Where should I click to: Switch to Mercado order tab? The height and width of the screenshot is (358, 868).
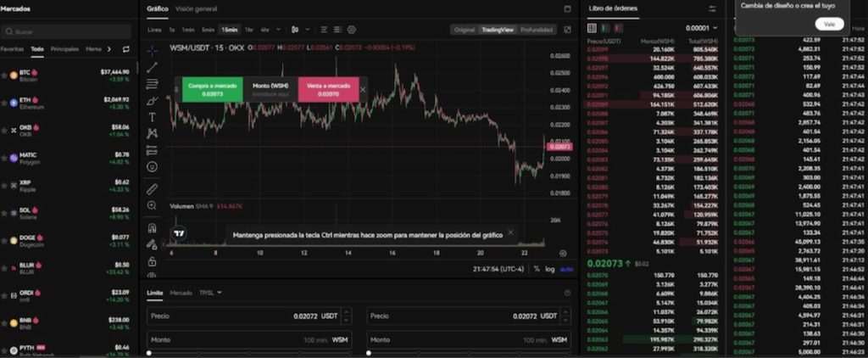coord(181,293)
